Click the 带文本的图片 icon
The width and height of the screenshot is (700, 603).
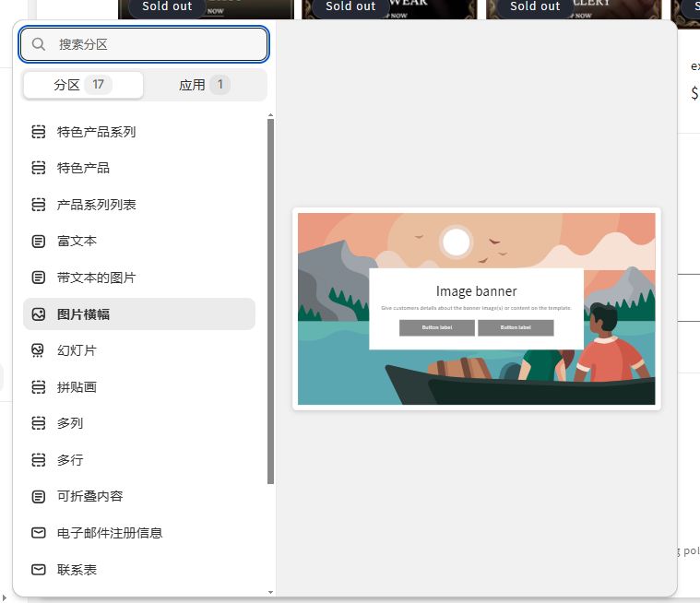click(39, 278)
